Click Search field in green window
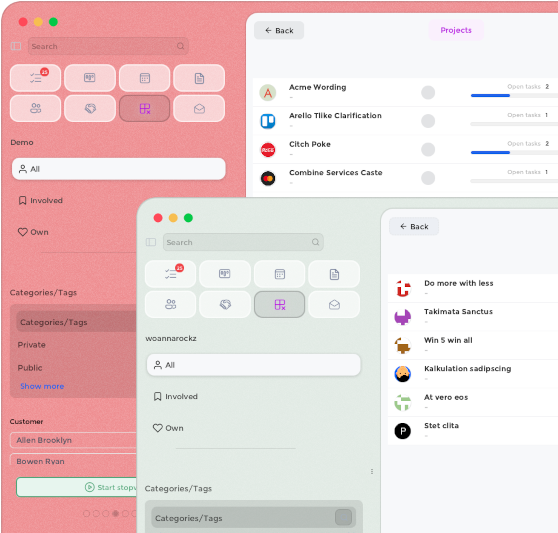Viewport: 558px width, 533px height. 243,242
